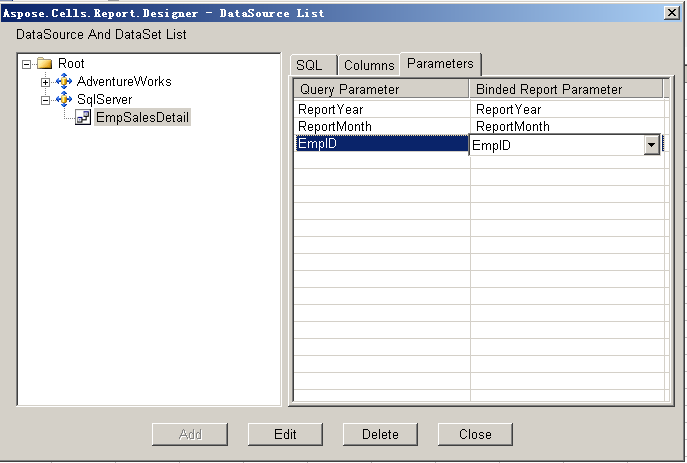Select the EmpID query parameter cell
Image resolution: width=687 pixels, height=463 pixels.
[382, 144]
